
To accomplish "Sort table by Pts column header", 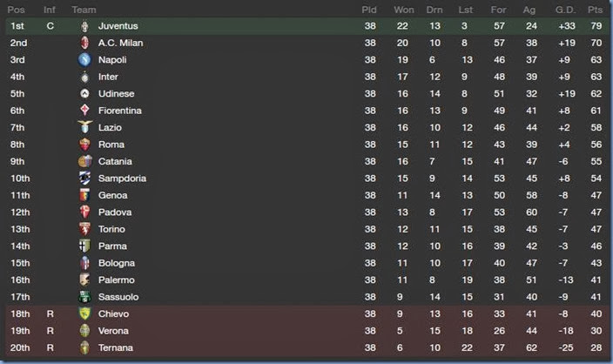I will [595, 10].
